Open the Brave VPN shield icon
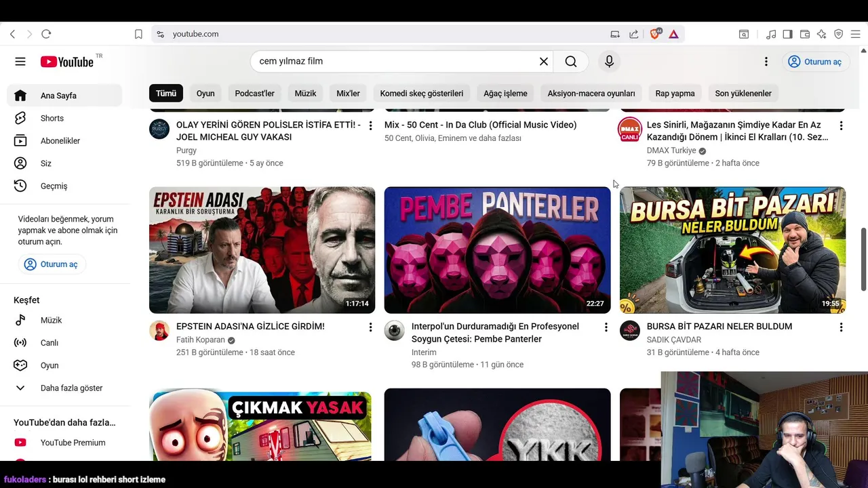The width and height of the screenshot is (868, 488). pos(838,34)
